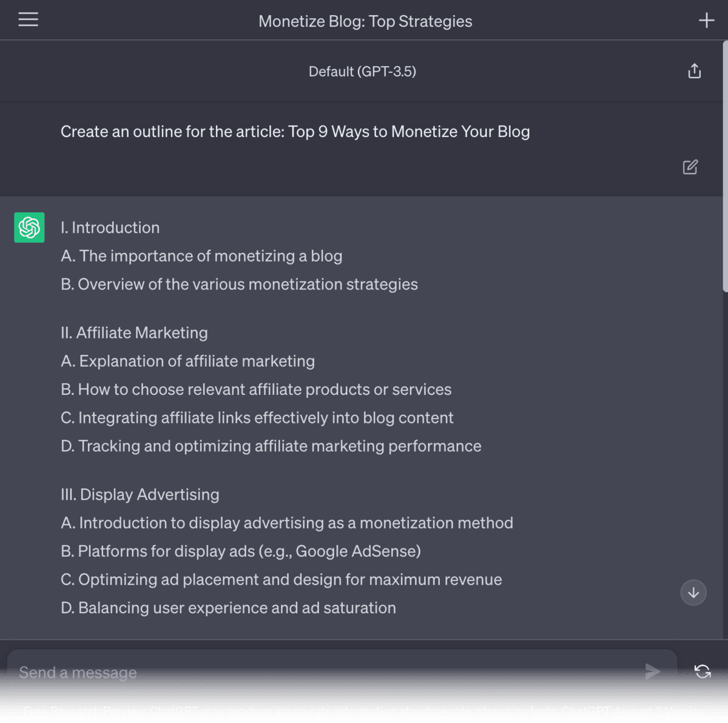Start a new chat with the plus icon

[x=706, y=19]
